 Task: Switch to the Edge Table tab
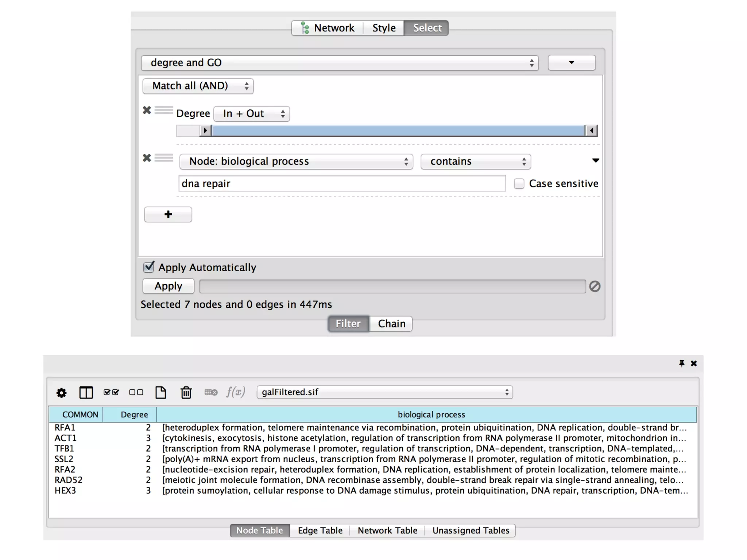(x=320, y=530)
